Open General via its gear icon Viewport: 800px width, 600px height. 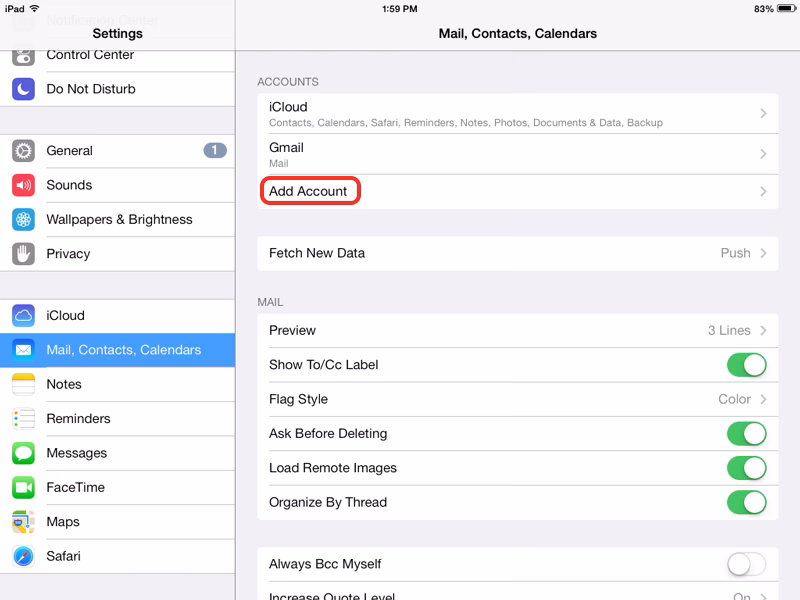click(x=24, y=151)
